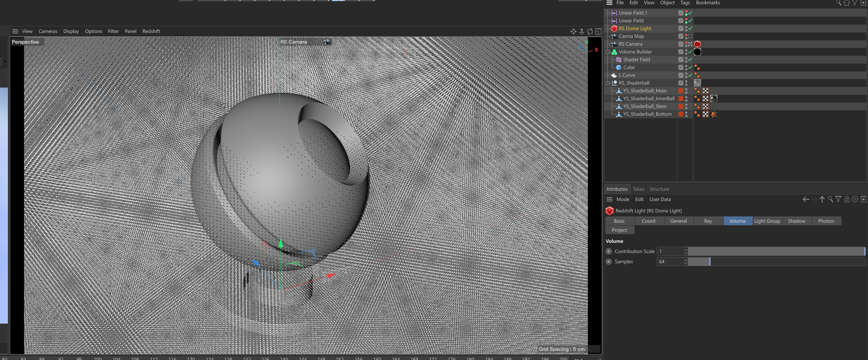Click the Object Manager home/path icon
Viewport: 868px width, 360px height.
[x=847, y=3]
